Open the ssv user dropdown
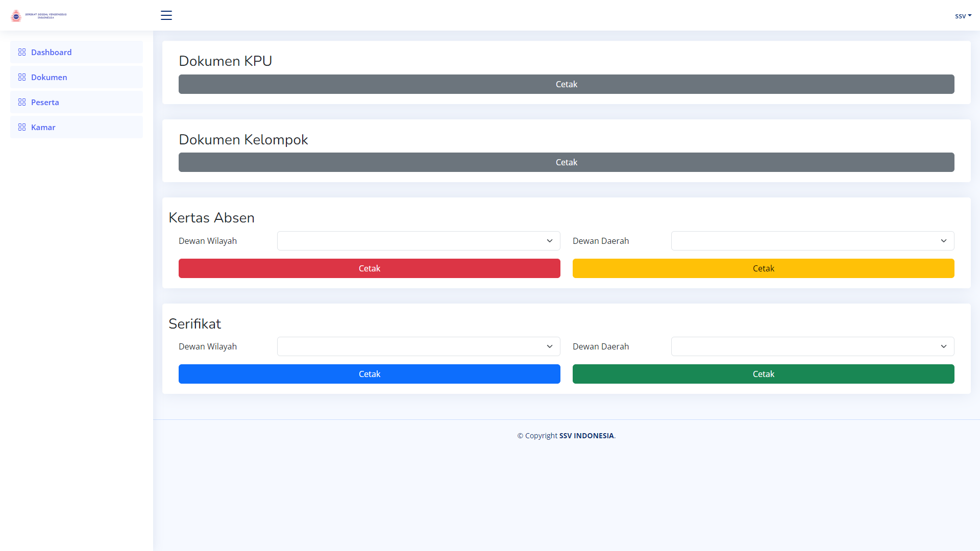Viewport: 980px width, 551px height. (963, 16)
